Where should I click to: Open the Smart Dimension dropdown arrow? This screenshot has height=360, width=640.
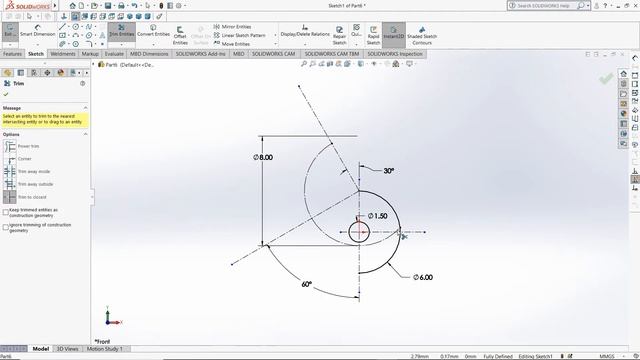pos(37,44)
